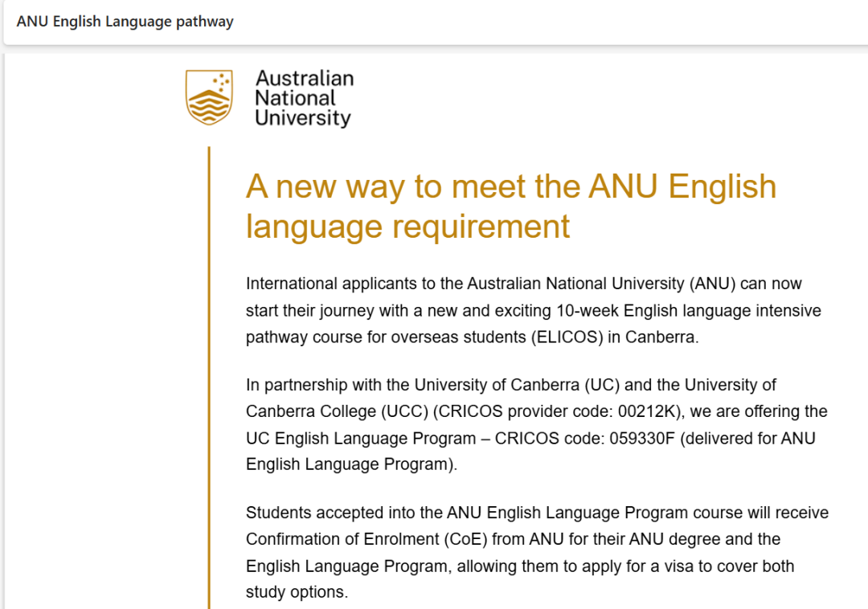Click the heading line 'language requirement'
Viewport: 868px width, 609px height.
407,227
